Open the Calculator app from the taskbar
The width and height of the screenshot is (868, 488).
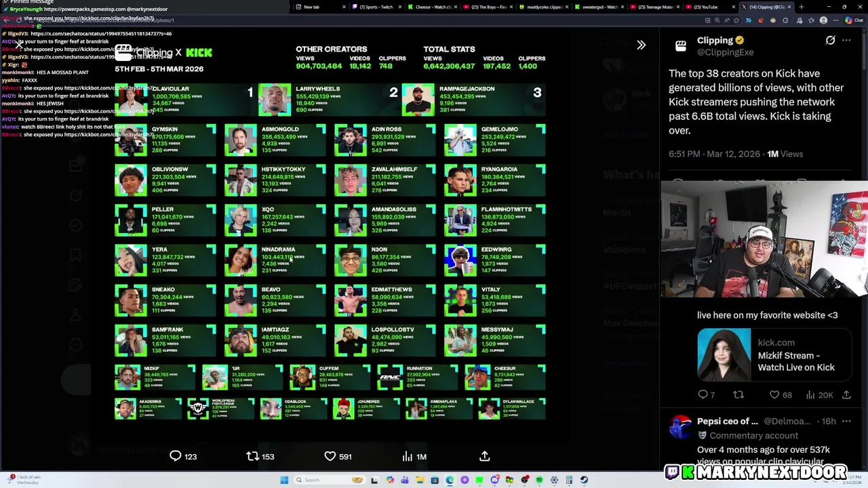tap(569, 480)
